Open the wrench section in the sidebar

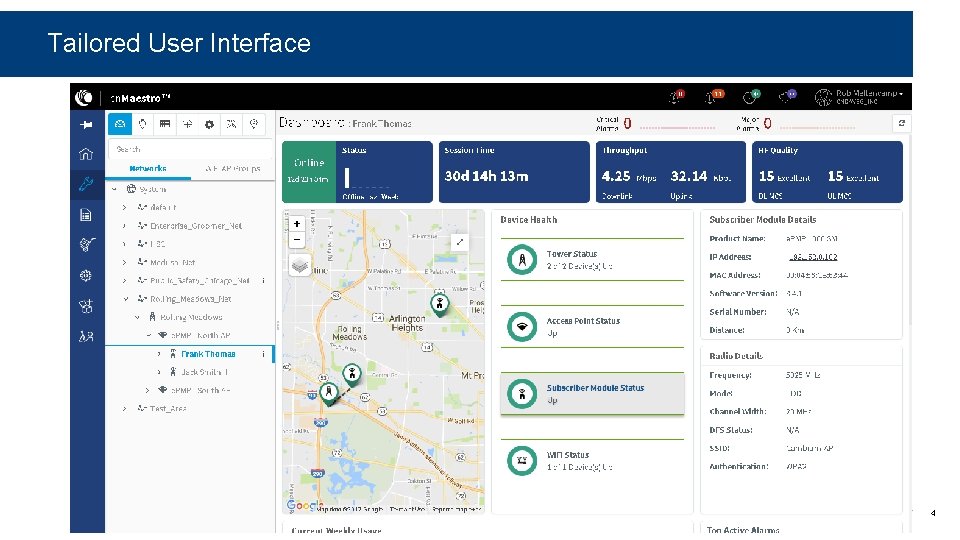coord(86,183)
